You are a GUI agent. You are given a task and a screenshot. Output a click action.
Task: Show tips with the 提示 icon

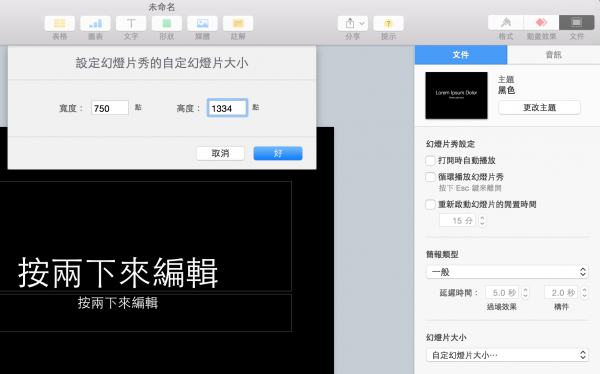pyautogui.click(x=388, y=23)
